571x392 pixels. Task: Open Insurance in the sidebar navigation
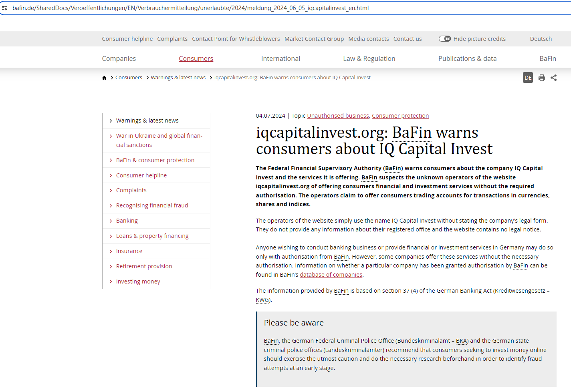click(x=129, y=251)
